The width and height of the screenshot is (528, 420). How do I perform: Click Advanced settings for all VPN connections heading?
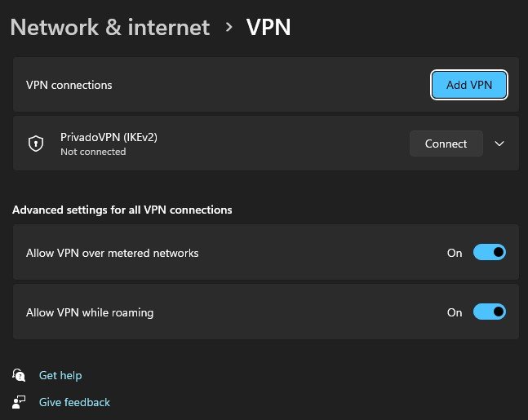pyautogui.click(x=122, y=210)
